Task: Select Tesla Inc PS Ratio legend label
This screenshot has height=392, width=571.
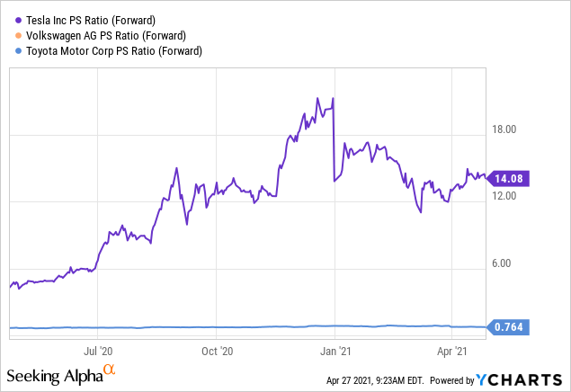Action: (91, 21)
